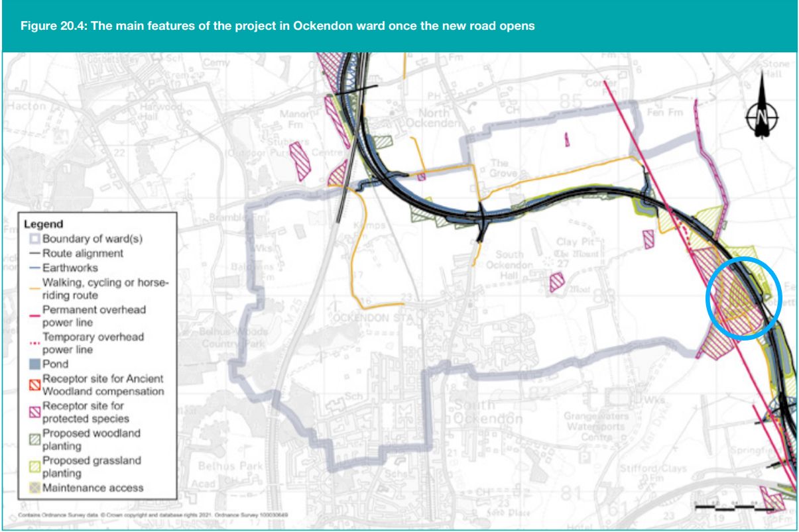The width and height of the screenshot is (799, 532).
Task: Click the orange walking route line sample
Action: coord(35,289)
